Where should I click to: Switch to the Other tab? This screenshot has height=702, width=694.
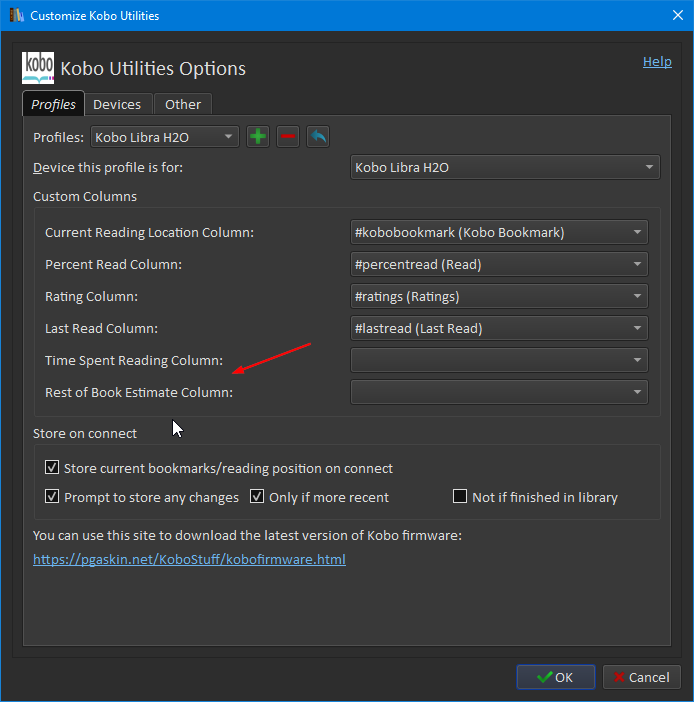click(183, 105)
